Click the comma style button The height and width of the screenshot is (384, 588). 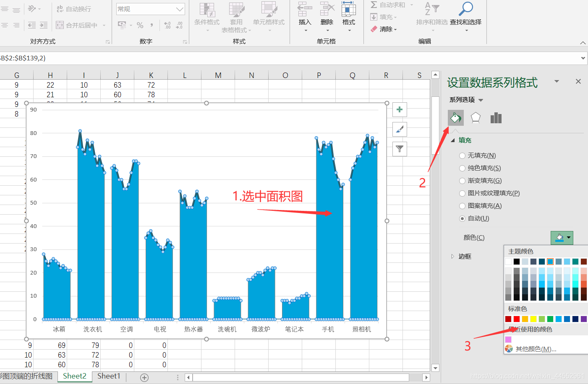[152, 25]
